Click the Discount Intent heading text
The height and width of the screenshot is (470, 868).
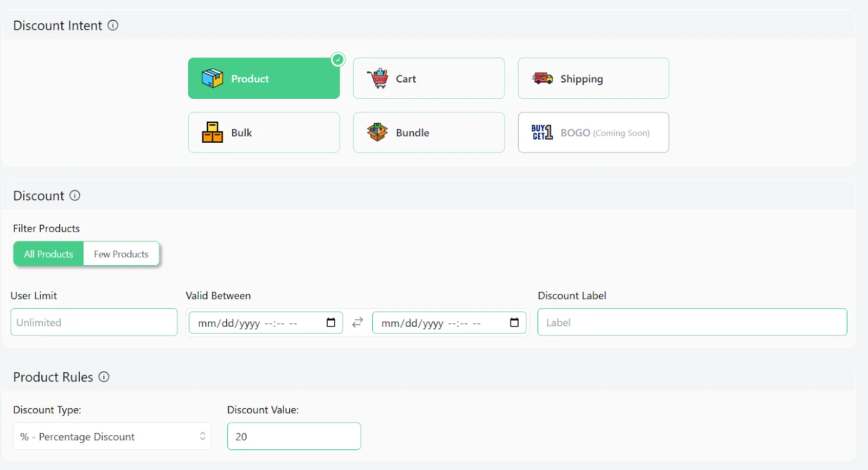(58, 26)
